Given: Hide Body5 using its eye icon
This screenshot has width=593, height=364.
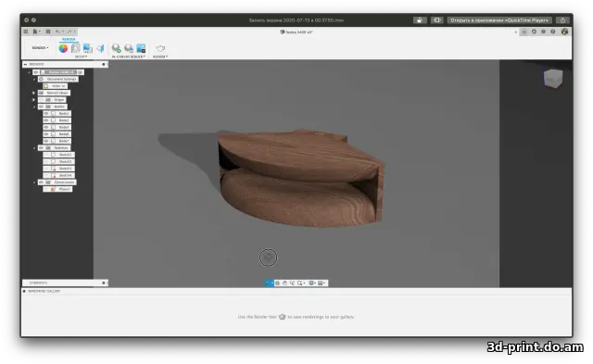Looking at the screenshot, I should click(46, 127).
